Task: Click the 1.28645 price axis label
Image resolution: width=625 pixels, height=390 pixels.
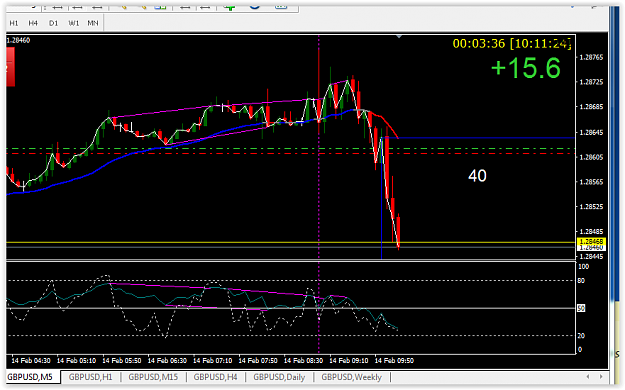Action: 591,132
